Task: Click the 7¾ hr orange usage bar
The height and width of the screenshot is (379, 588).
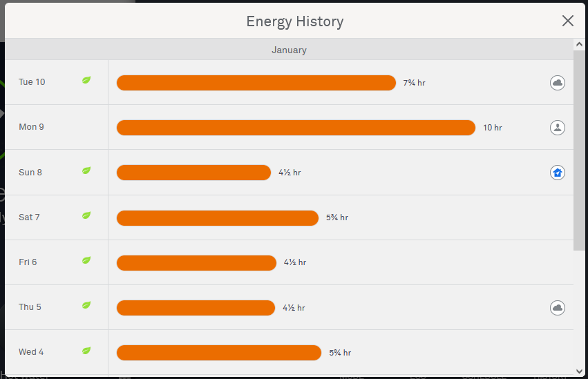Action: point(256,83)
